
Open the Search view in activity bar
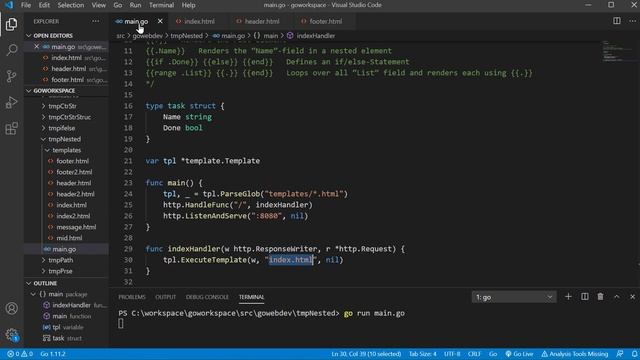(x=11, y=50)
